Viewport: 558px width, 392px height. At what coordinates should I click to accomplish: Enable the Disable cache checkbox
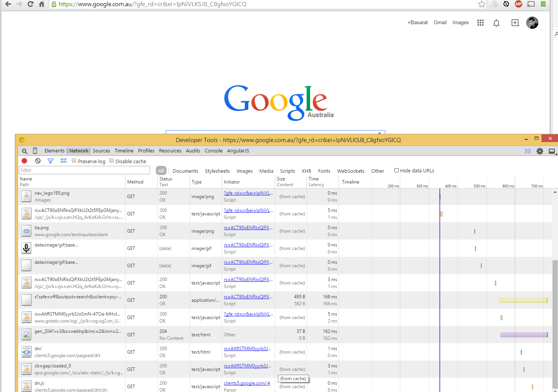click(x=112, y=161)
